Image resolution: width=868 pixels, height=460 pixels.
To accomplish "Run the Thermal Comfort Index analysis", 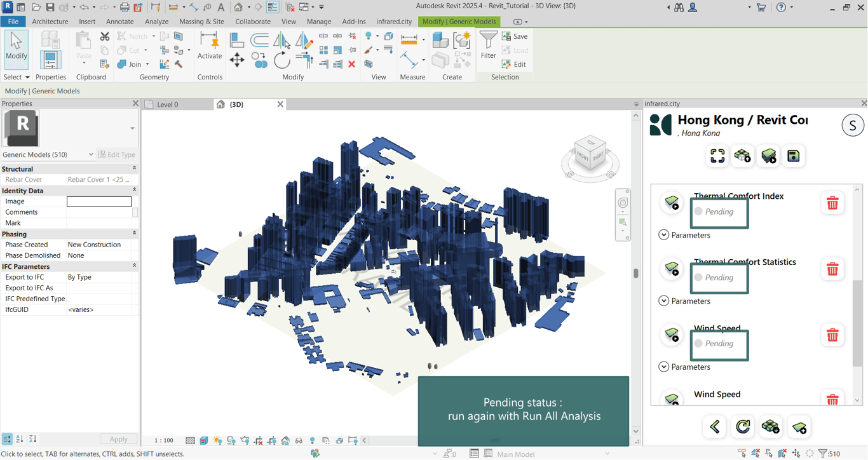I will pyautogui.click(x=672, y=203).
